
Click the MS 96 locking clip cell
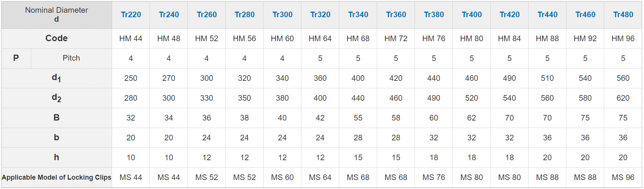(623, 177)
